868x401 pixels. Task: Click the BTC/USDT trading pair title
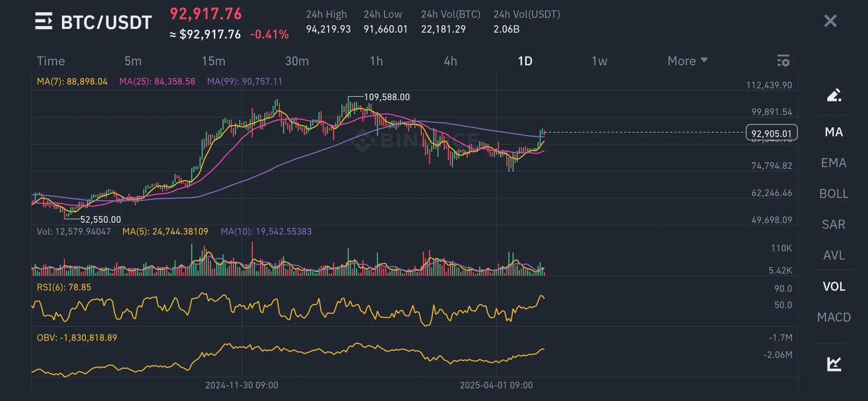[106, 22]
